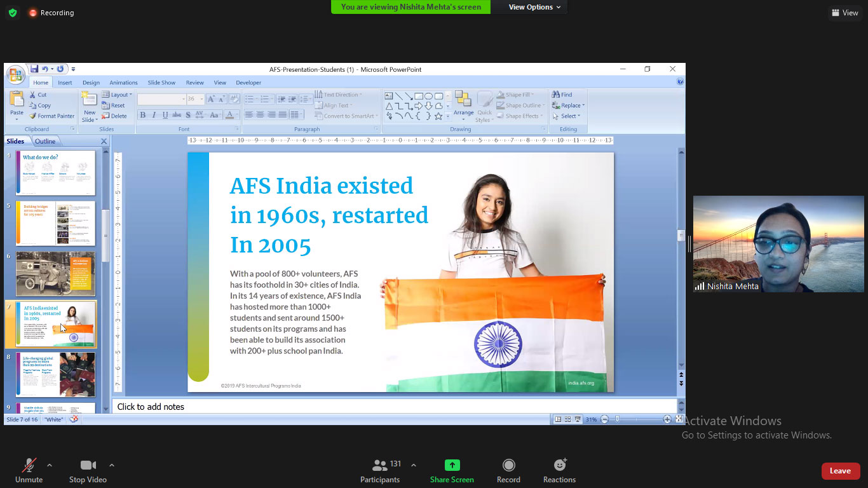This screenshot has width=868, height=488.
Task: Start Slide Show from status bar icon
Action: coord(577,419)
